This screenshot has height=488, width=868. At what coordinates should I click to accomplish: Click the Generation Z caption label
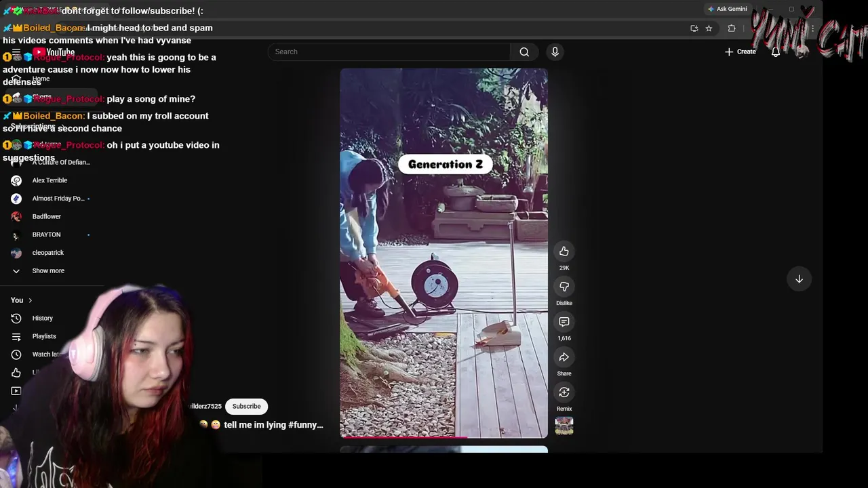pyautogui.click(x=446, y=164)
